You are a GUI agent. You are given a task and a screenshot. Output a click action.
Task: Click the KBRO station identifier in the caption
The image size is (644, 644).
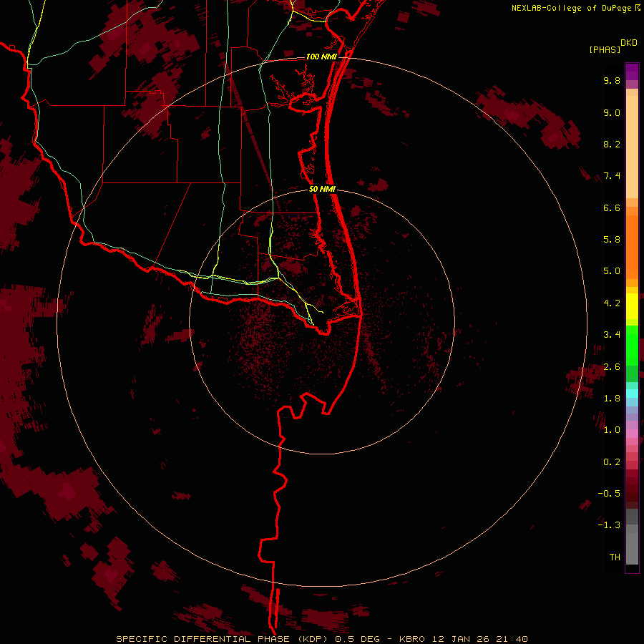(414, 639)
